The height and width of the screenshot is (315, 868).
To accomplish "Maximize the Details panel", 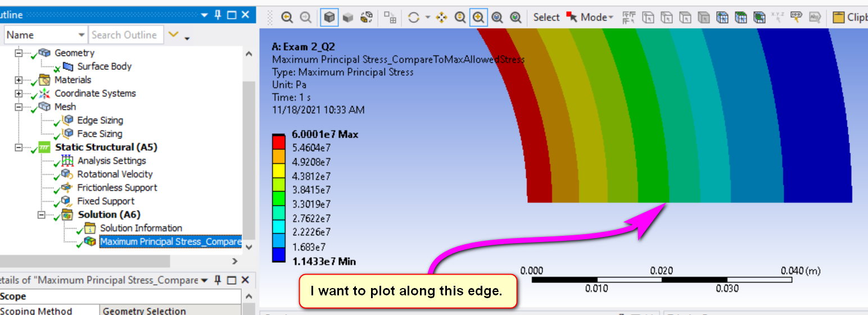I will (x=232, y=280).
